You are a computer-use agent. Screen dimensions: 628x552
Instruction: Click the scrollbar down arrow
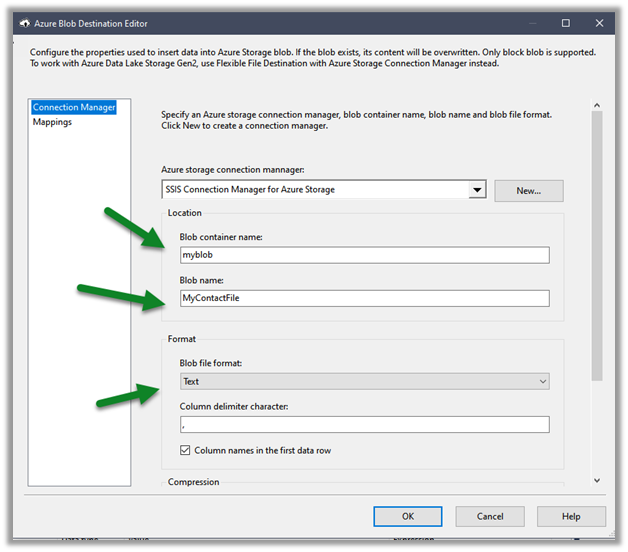pyautogui.click(x=596, y=481)
